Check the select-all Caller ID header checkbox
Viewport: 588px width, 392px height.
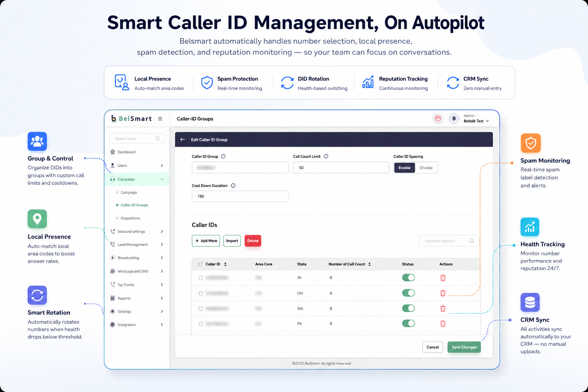click(x=201, y=264)
